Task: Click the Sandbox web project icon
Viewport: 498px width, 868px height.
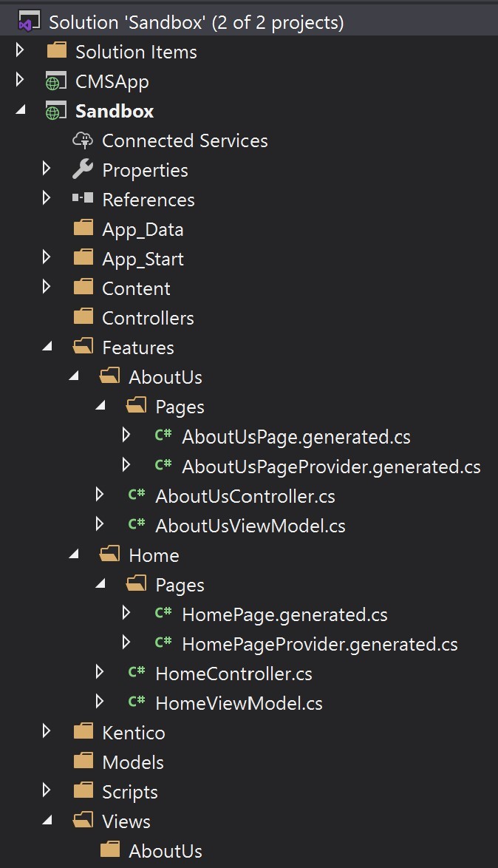Action: (x=56, y=111)
